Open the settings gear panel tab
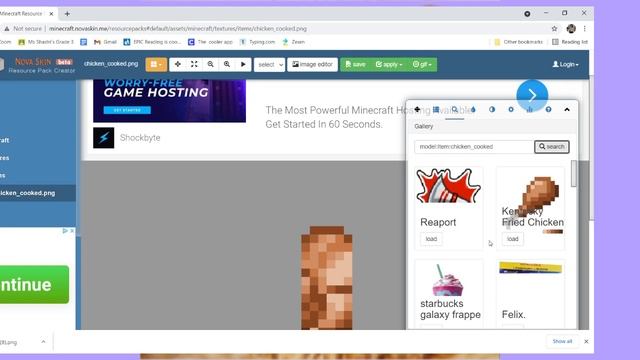The image size is (640, 360). pos(511,109)
